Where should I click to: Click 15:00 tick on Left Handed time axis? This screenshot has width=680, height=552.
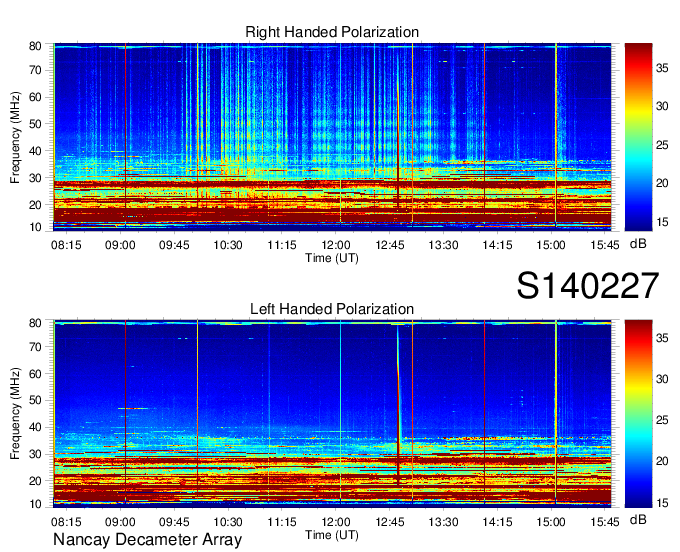coord(551,522)
